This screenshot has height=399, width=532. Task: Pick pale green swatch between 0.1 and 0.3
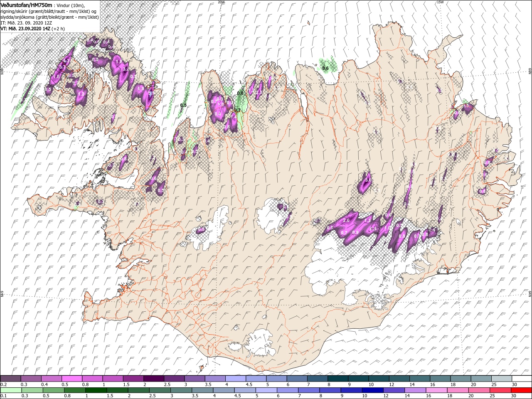(10, 390)
